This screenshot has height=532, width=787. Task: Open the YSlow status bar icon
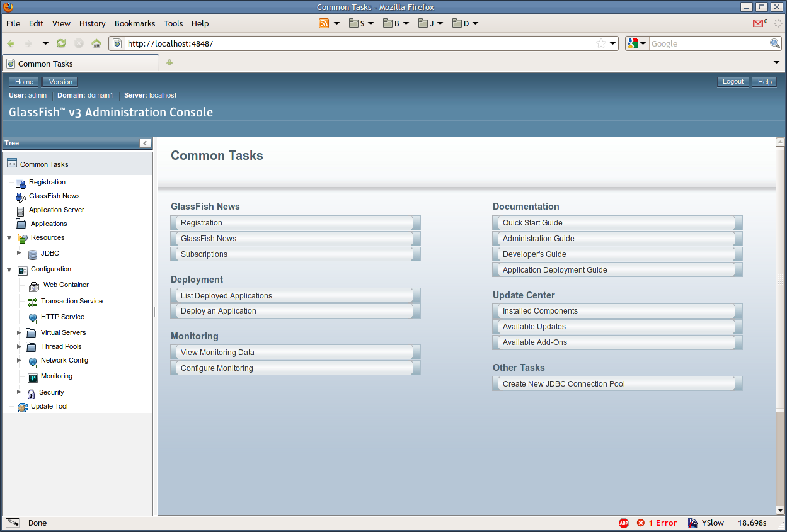(693, 523)
